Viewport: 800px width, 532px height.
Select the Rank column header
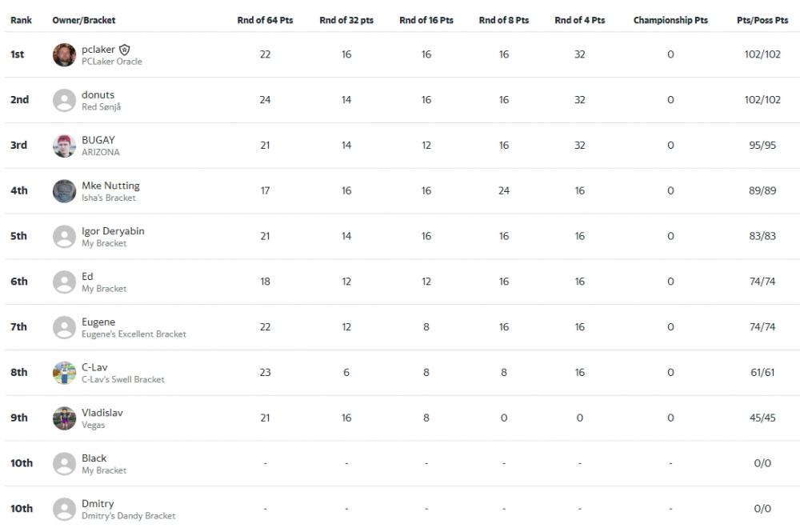(x=21, y=20)
